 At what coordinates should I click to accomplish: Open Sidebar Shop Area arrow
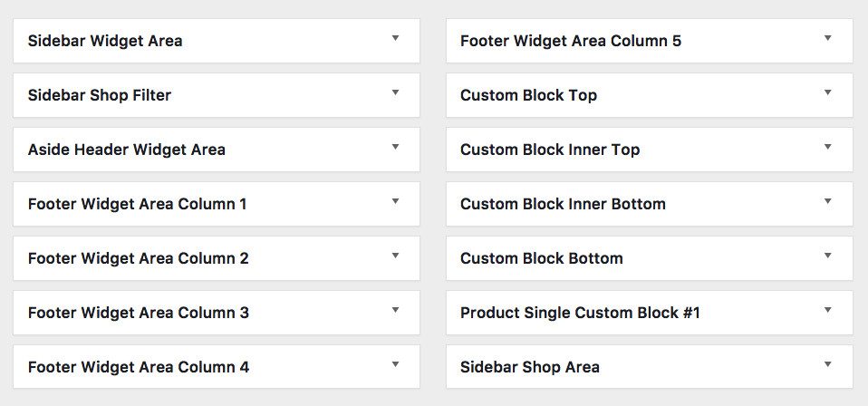tap(827, 365)
